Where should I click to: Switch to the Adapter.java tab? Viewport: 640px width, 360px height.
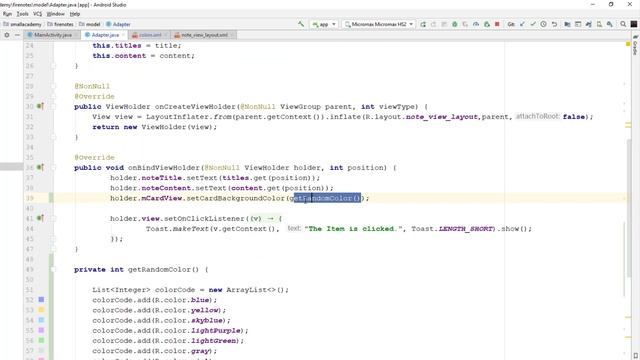(x=104, y=35)
